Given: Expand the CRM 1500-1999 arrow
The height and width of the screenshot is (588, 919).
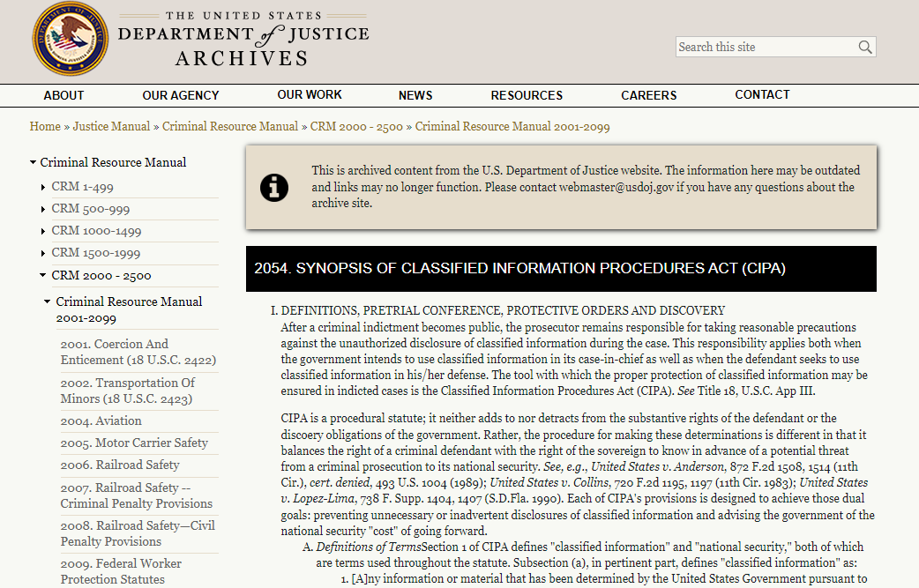Looking at the screenshot, I should pyautogui.click(x=43, y=254).
